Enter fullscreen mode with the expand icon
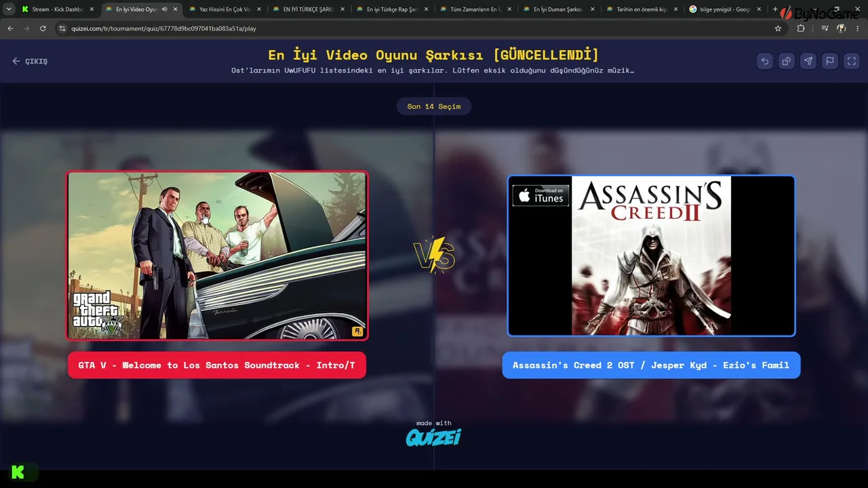This screenshot has width=868, height=488. (x=852, y=61)
